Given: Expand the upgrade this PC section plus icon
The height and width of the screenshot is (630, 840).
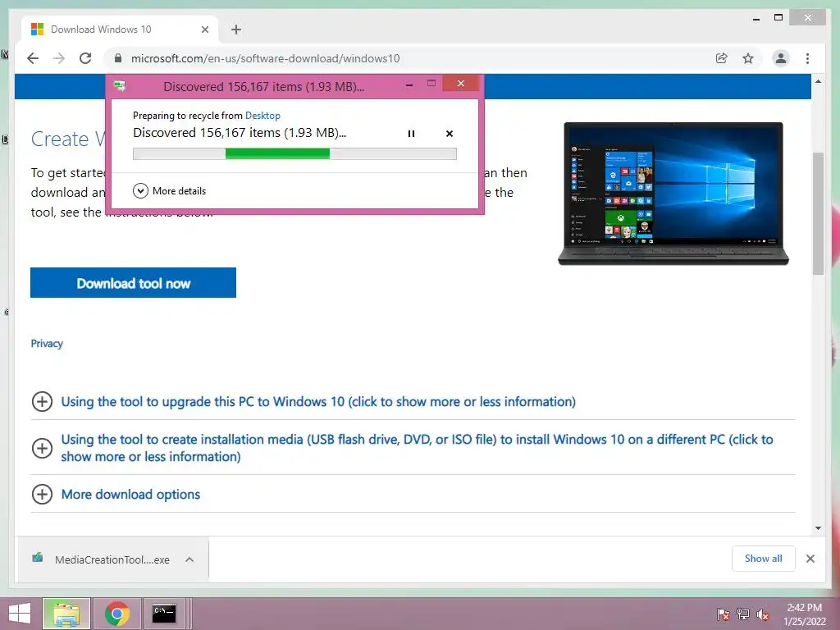Looking at the screenshot, I should 43,401.
